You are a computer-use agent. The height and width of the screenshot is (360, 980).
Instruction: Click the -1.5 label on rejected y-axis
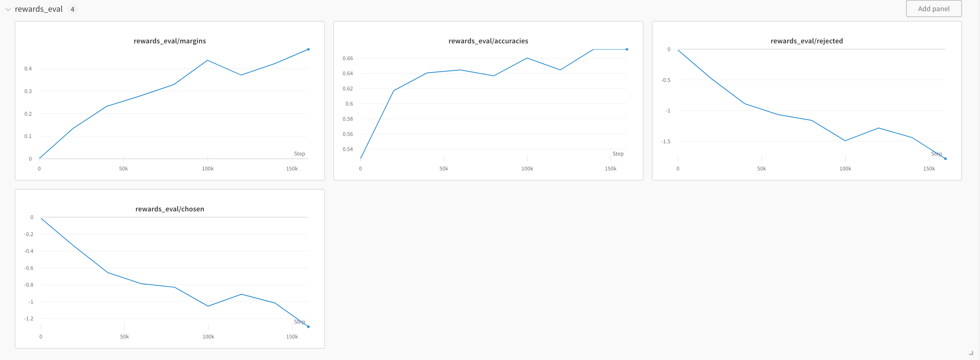(665, 141)
